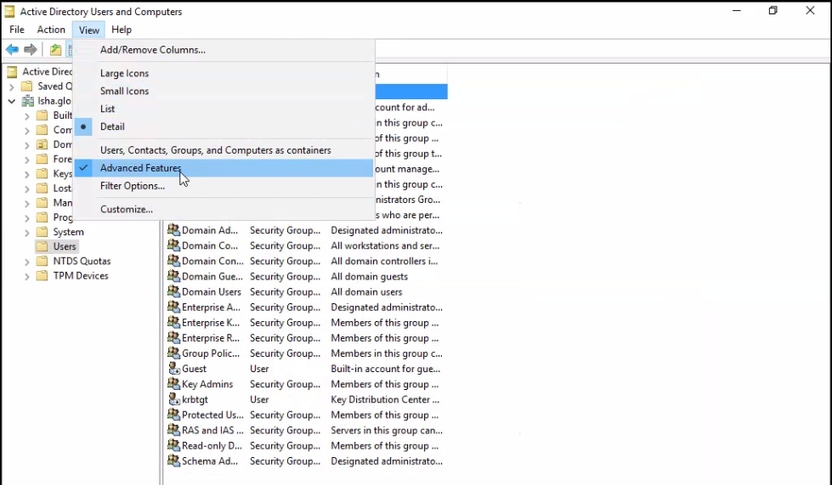Expand the Managed Service Accounts node
The width and height of the screenshot is (832, 485).
click(x=27, y=203)
